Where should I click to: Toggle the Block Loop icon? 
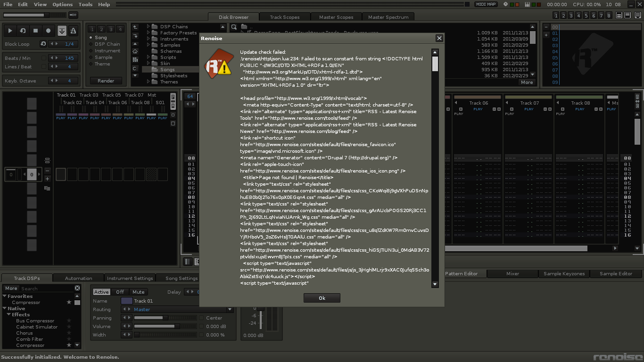tap(43, 44)
